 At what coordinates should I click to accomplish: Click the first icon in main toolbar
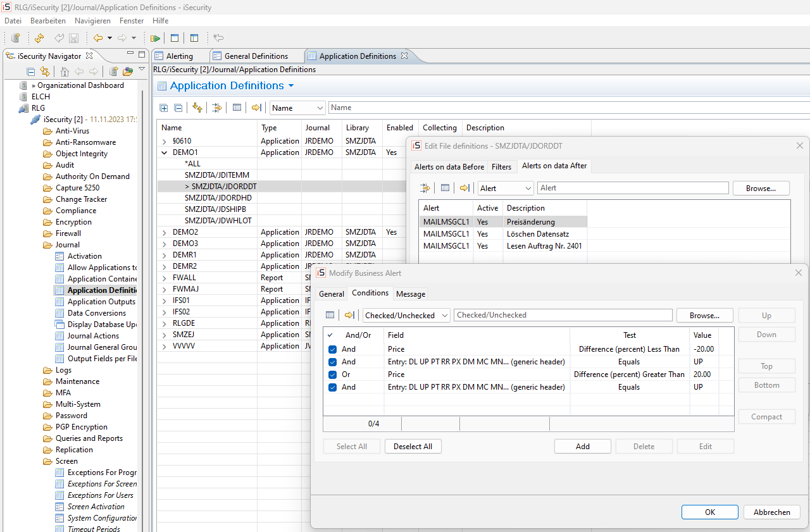click(x=16, y=38)
